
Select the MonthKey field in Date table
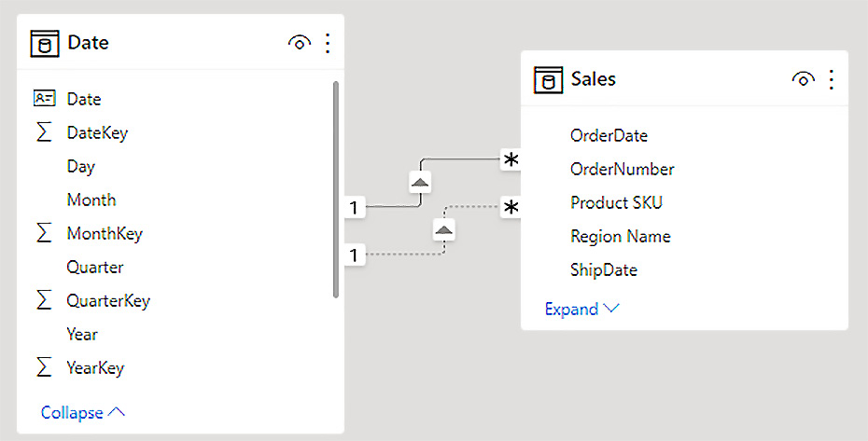point(105,233)
